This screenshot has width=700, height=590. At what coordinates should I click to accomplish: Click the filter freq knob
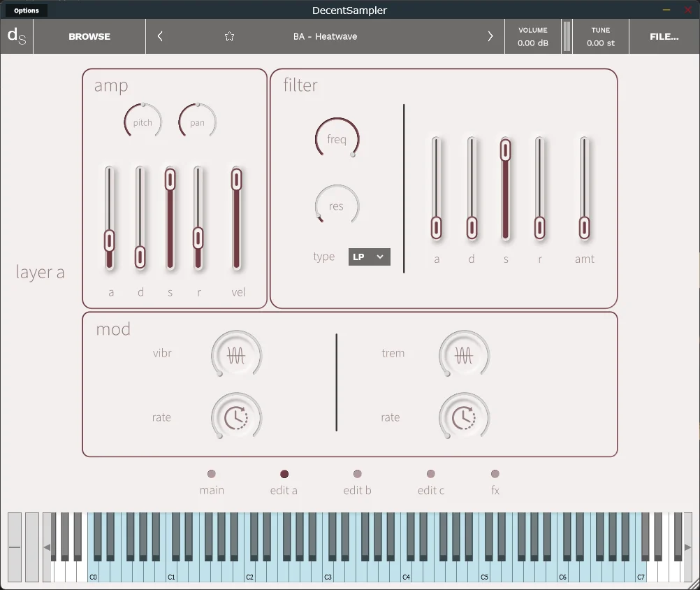pyautogui.click(x=337, y=139)
